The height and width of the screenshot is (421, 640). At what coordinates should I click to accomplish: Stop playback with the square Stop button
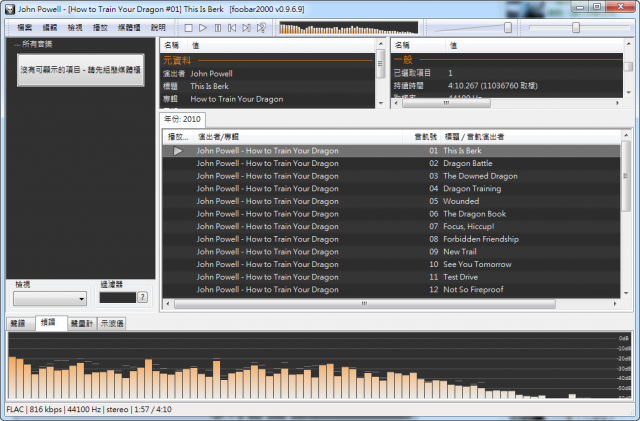click(188, 28)
